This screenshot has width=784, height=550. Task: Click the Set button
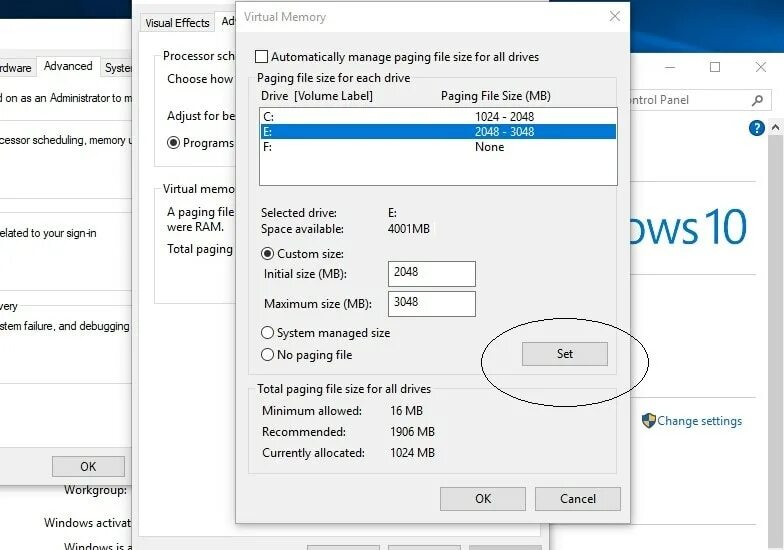click(x=564, y=354)
